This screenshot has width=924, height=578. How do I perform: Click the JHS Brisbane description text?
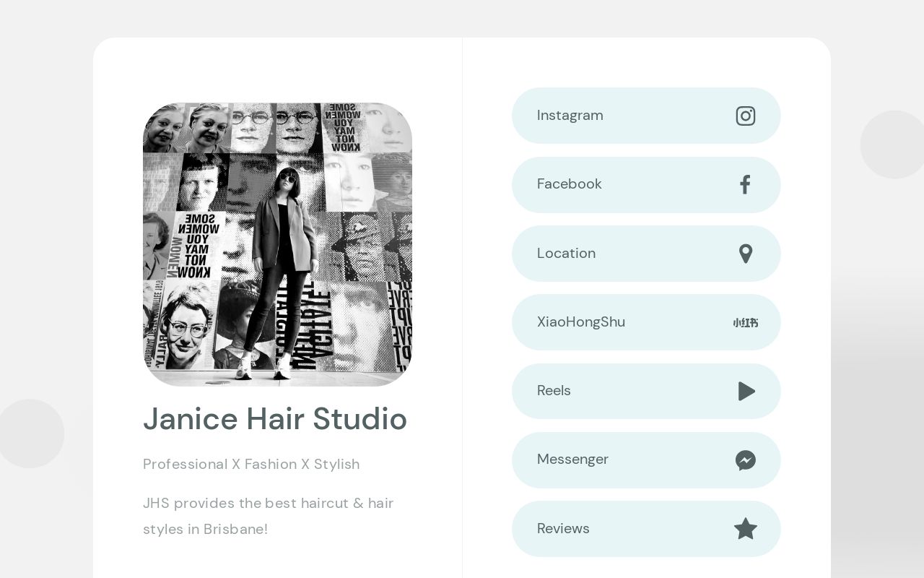click(x=268, y=516)
